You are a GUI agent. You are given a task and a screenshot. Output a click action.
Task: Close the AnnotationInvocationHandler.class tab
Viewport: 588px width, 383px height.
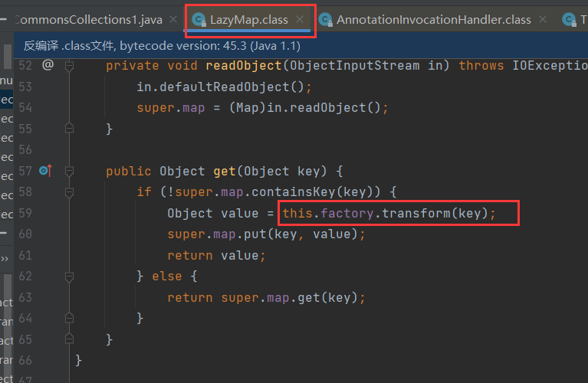click(x=543, y=19)
